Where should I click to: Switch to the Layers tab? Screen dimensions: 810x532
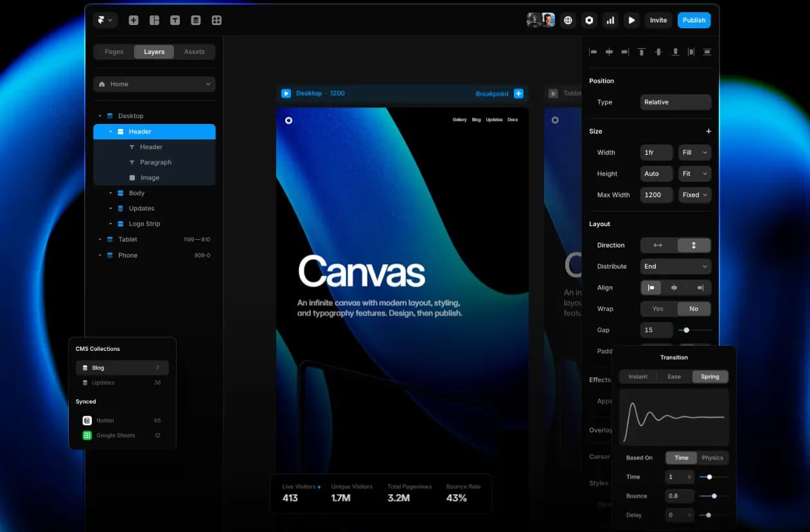[154, 52]
